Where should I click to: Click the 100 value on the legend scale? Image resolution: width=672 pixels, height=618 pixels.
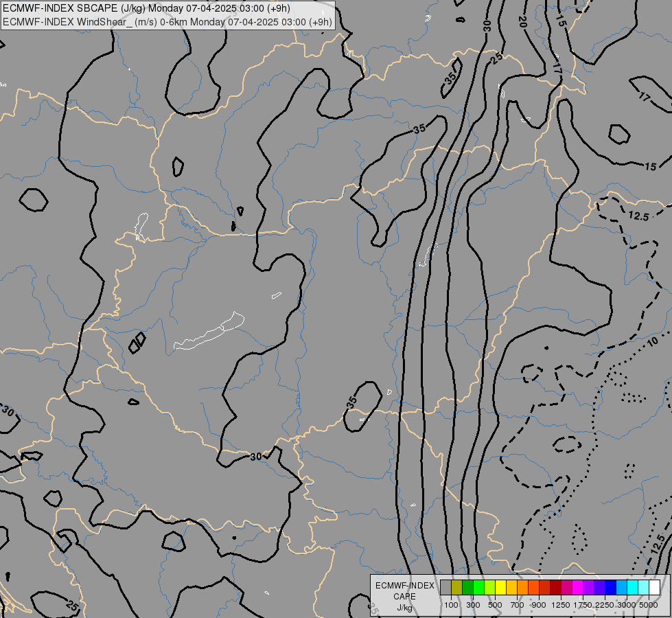[x=451, y=605]
